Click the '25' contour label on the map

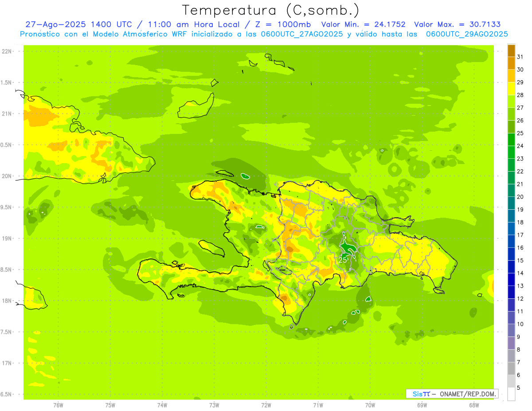[342, 260]
